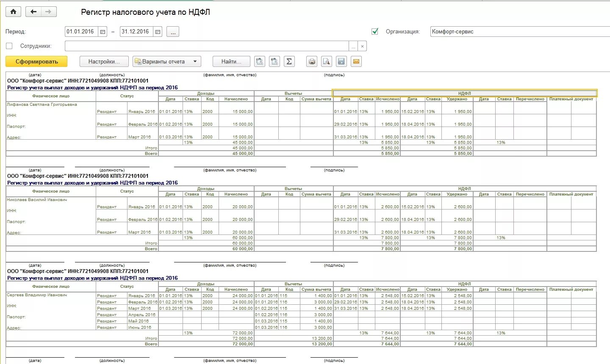
Task: Open the Варианты отчета dropdown
Action: tap(167, 61)
